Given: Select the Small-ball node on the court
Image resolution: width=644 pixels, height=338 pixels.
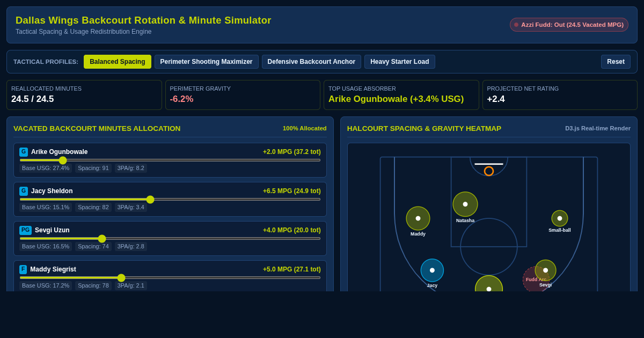Looking at the screenshot, I should [560, 218].
